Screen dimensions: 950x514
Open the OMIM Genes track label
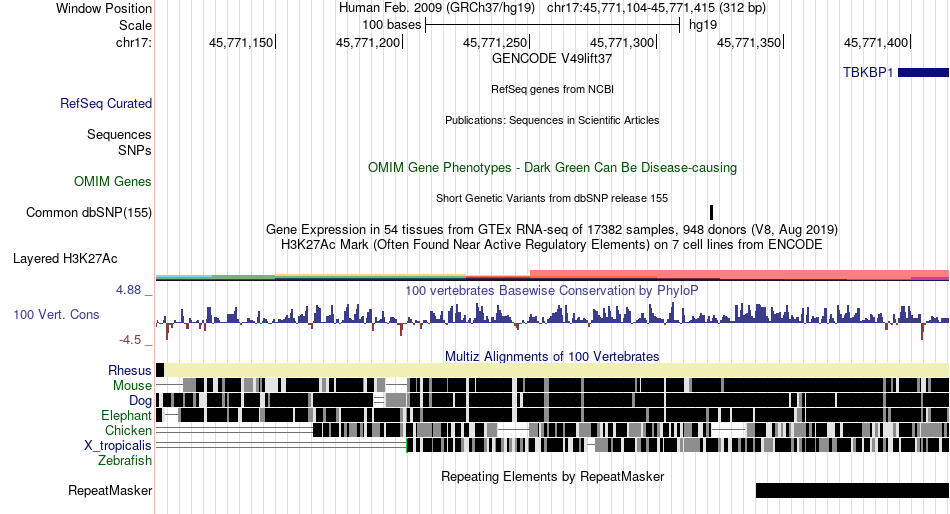tap(113, 181)
